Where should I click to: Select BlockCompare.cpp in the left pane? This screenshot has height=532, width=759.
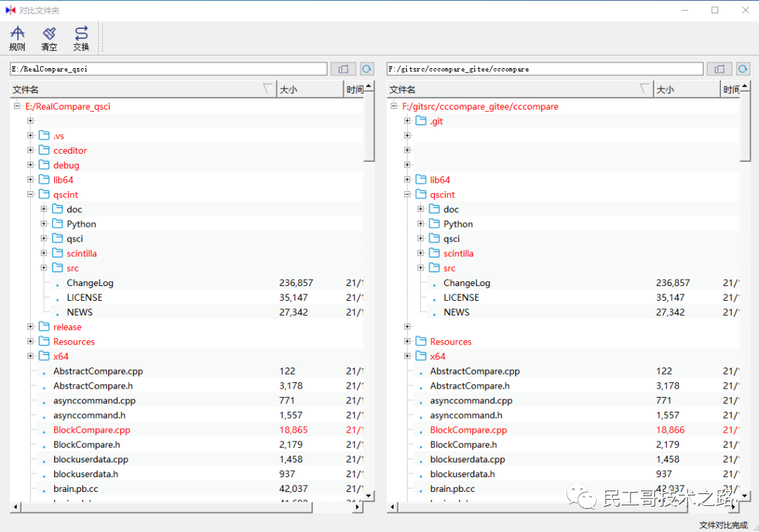tap(91, 430)
